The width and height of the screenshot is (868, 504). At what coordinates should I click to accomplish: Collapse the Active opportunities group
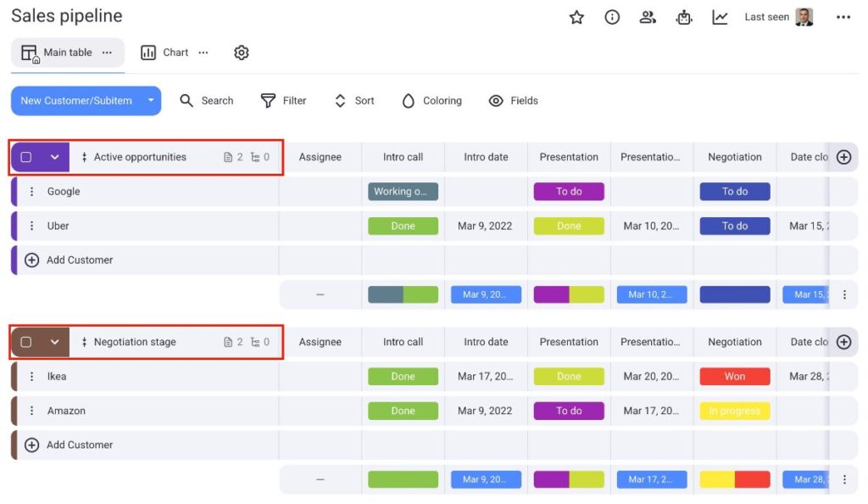point(55,157)
